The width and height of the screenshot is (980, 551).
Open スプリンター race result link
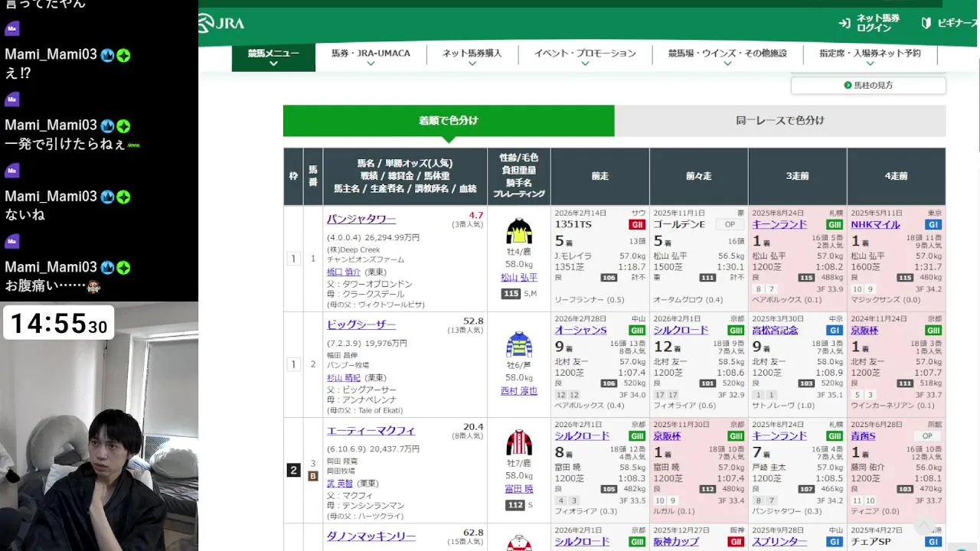point(780,542)
